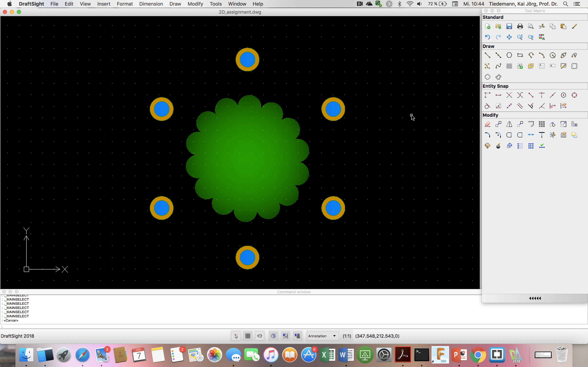Image resolution: width=588 pixels, height=367 pixels.
Task: Pick the Hatch fill tool
Action: [509, 66]
